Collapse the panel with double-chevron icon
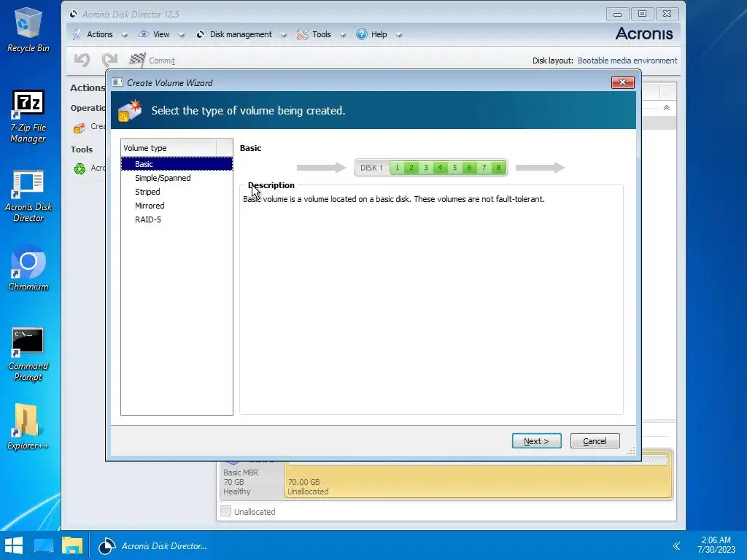Screen dimensions: 747x560 (x=667, y=108)
